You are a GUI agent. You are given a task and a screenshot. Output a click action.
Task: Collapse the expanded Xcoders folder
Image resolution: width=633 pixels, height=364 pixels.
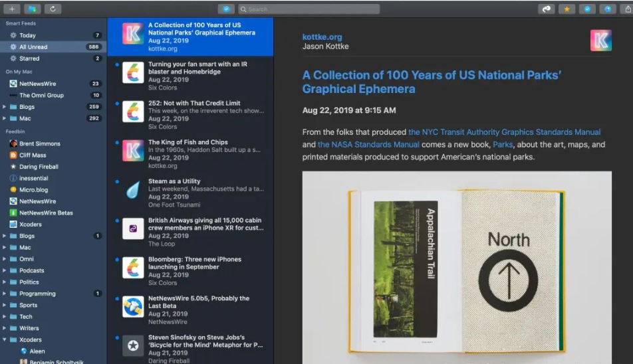point(5,340)
